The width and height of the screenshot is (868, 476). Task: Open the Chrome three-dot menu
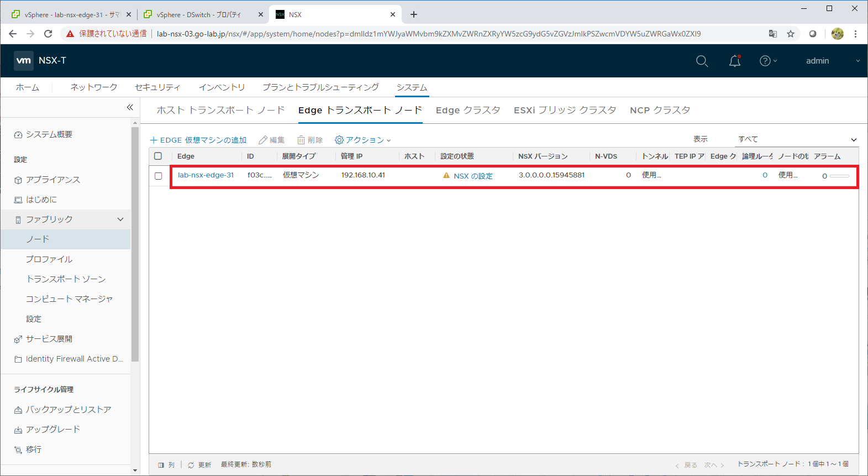[x=855, y=34]
